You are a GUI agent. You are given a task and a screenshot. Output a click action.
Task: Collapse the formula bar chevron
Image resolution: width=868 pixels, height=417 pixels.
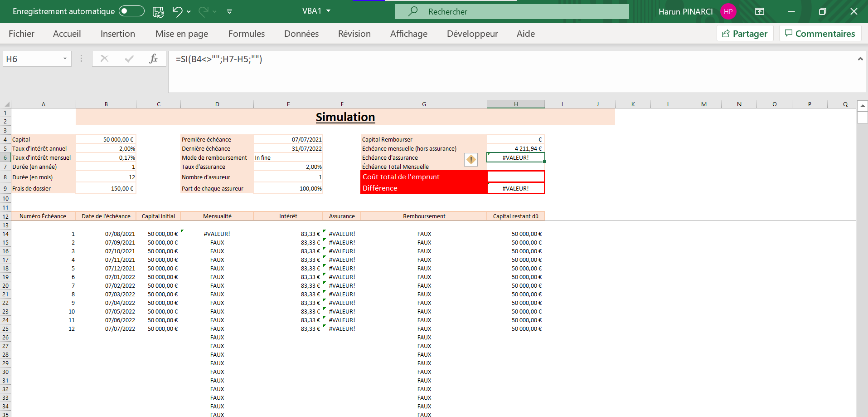860,59
